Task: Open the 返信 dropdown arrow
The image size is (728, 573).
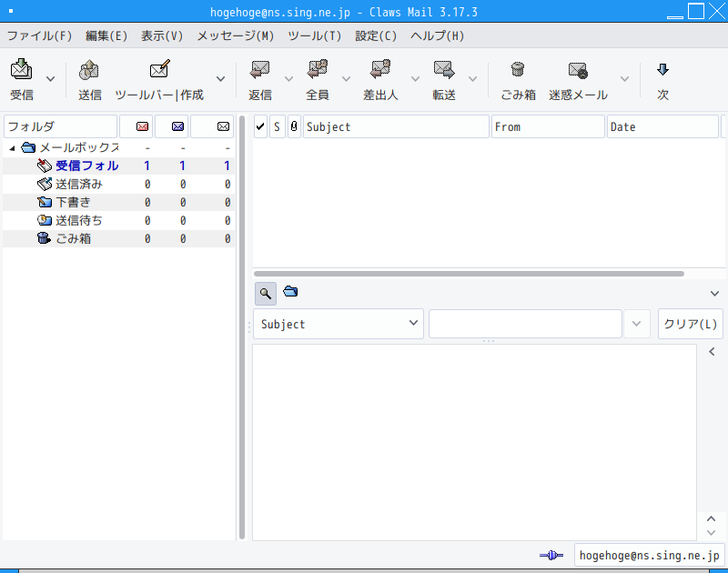Action: tap(288, 79)
